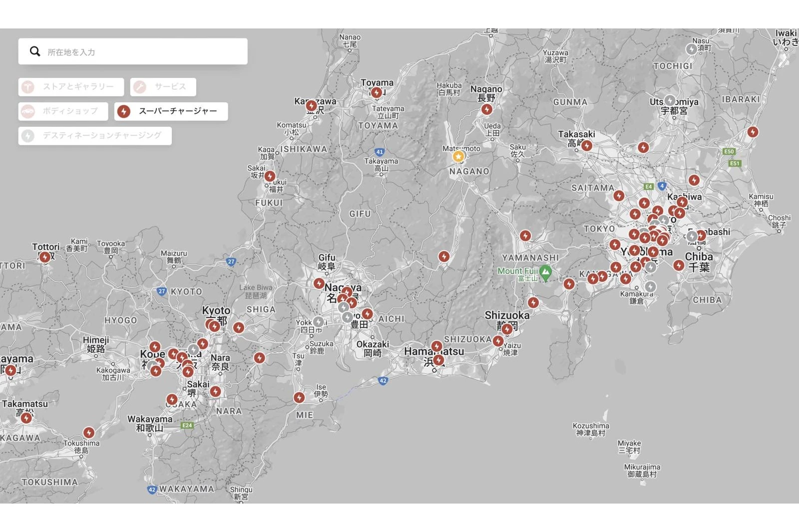Viewport: 799px width, 532px height.
Task: Click the magnifying glass search icon
Action: [35, 51]
